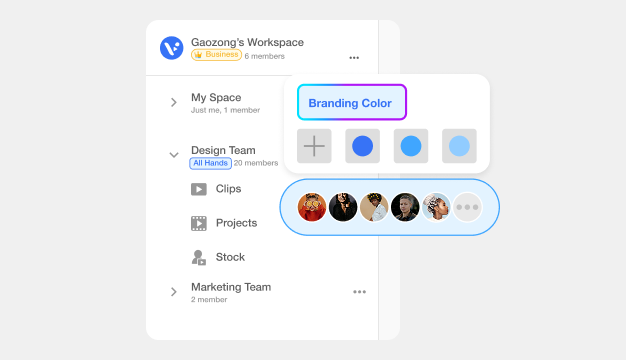This screenshot has height=360, width=626.
Task: Click the All Hands tag
Action: point(210,163)
